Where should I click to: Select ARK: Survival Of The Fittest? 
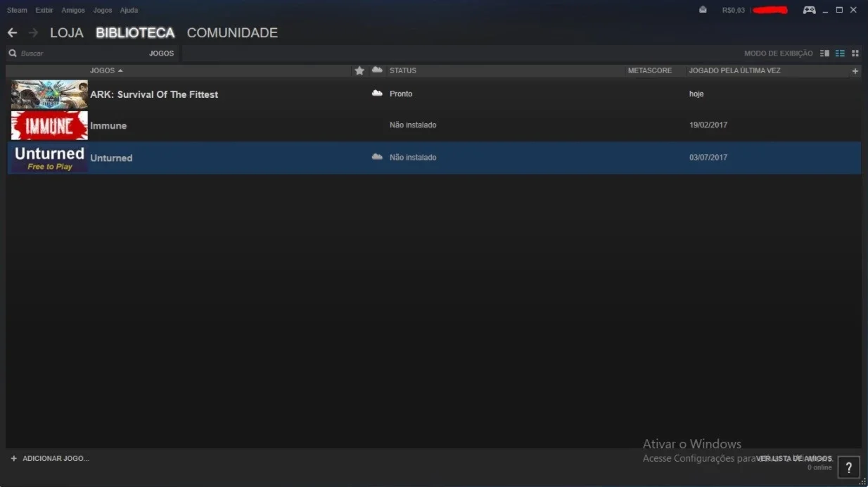coord(154,94)
